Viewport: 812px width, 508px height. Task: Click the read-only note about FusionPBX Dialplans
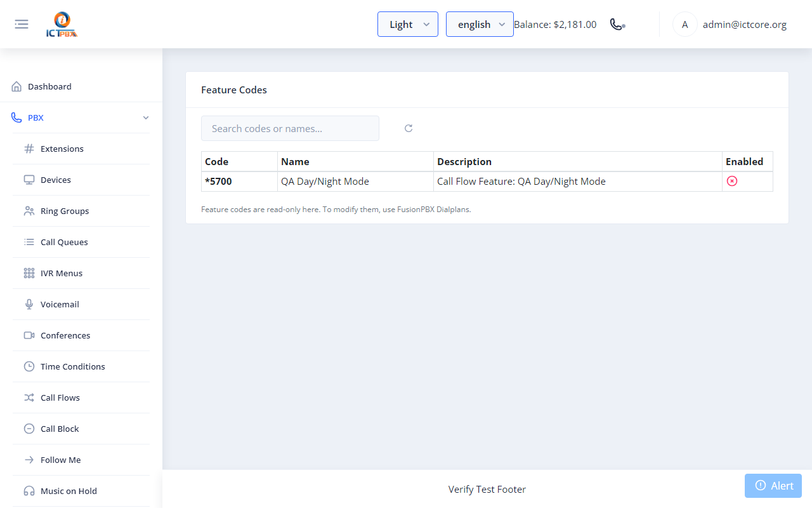tap(336, 209)
